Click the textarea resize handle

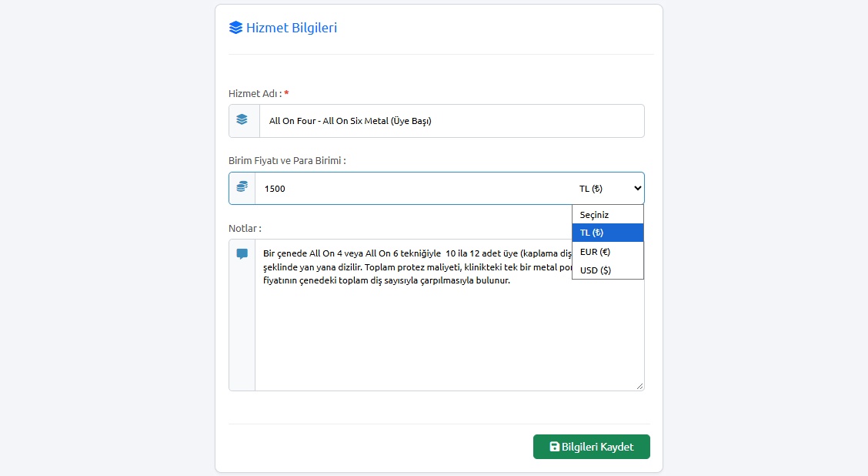[640, 386]
